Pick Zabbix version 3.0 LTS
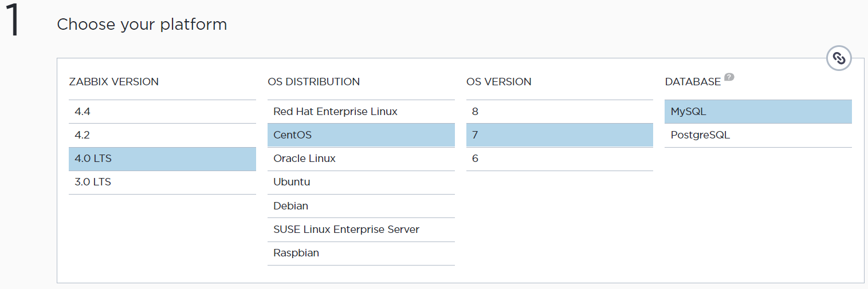 (162, 182)
